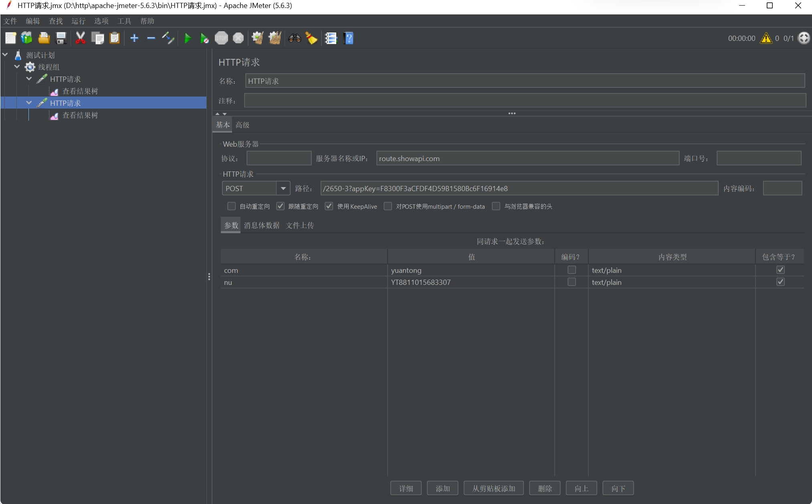
Task: Click the scissors Cut icon
Action: 80,38
